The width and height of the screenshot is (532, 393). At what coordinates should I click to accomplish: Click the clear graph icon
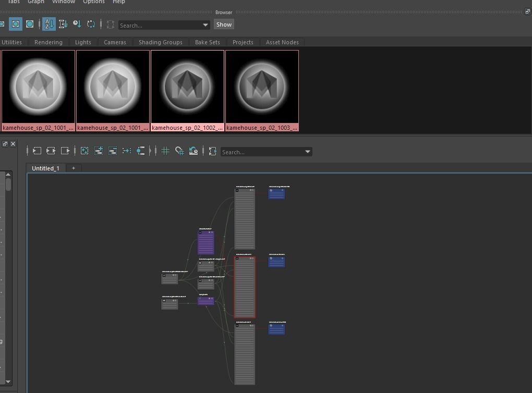84,151
